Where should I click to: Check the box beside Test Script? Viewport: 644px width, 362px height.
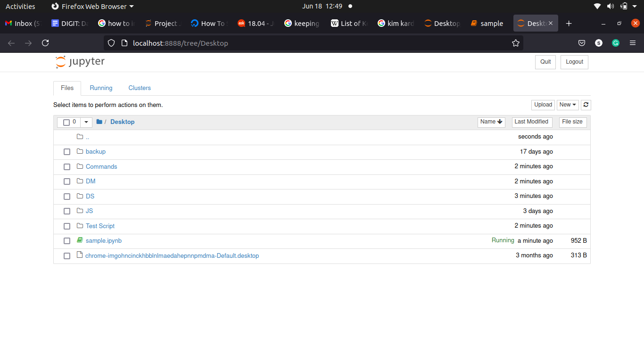tap(67, 226)
